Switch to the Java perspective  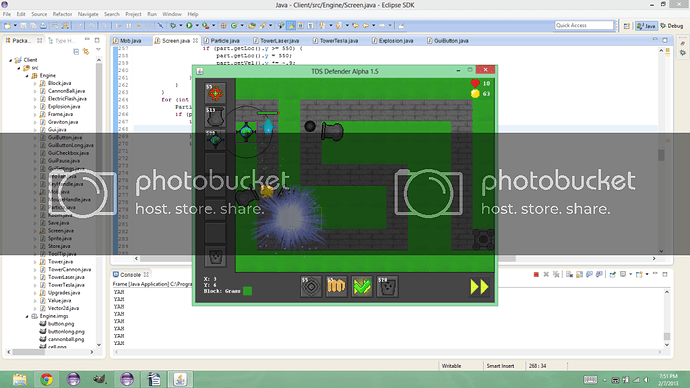tap(646, 26)
